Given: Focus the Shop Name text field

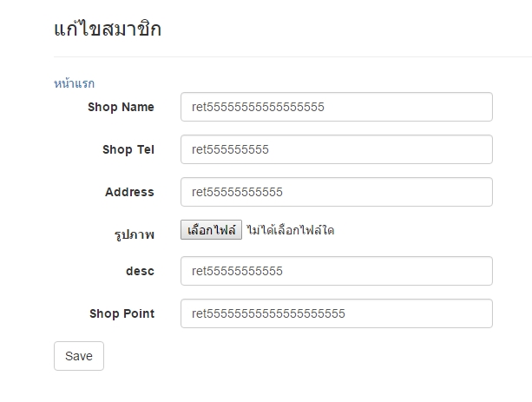Looking at the screenshot, I should [336, 107].
